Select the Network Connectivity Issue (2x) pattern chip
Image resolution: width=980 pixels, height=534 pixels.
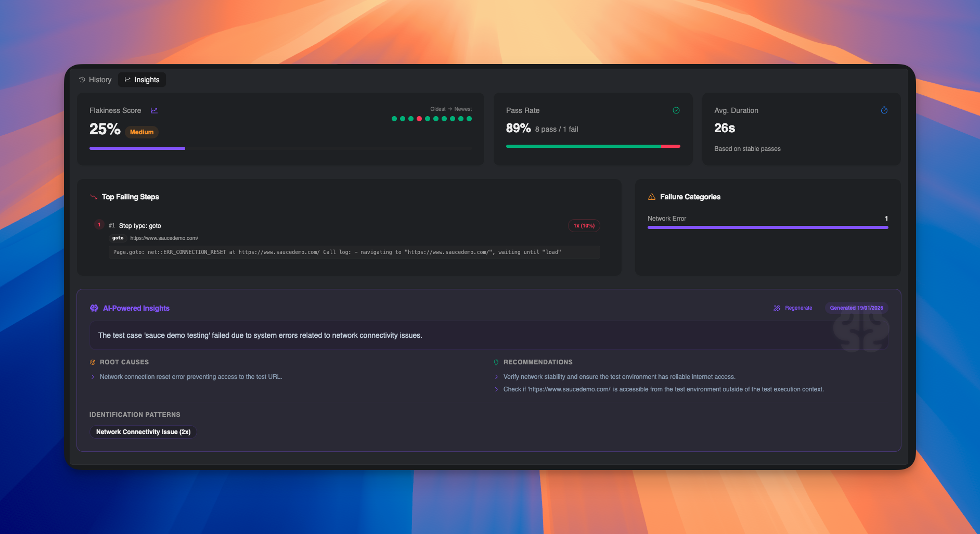click(143, 431)
